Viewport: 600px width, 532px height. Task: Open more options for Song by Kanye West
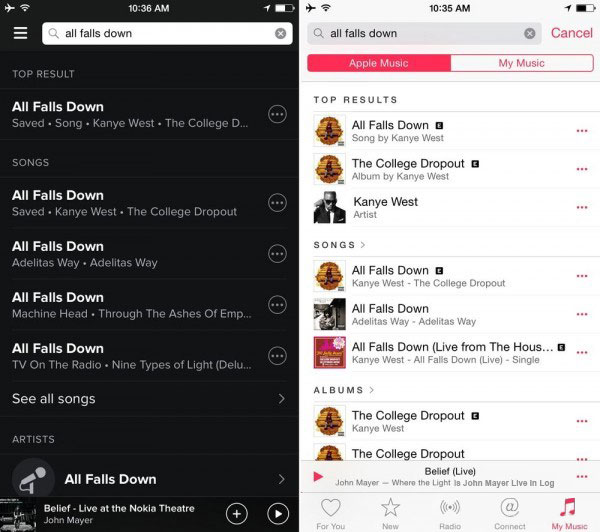click(x=582, y=131)
